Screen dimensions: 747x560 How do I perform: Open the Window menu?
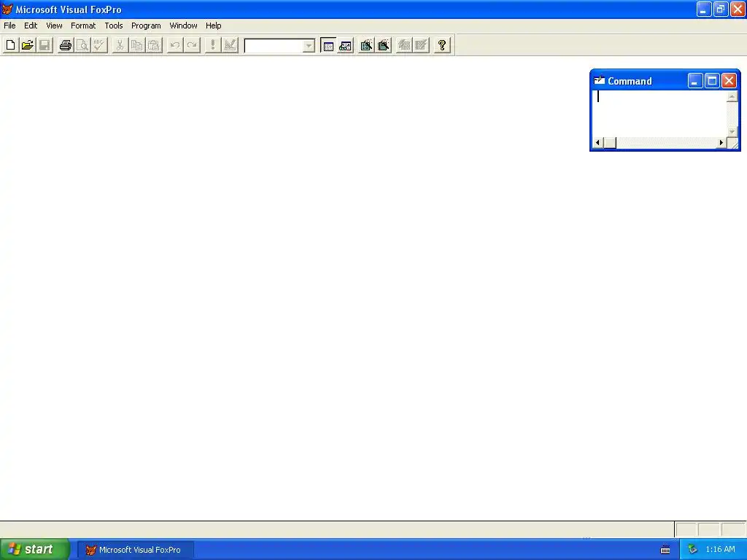tap(183, 26)
